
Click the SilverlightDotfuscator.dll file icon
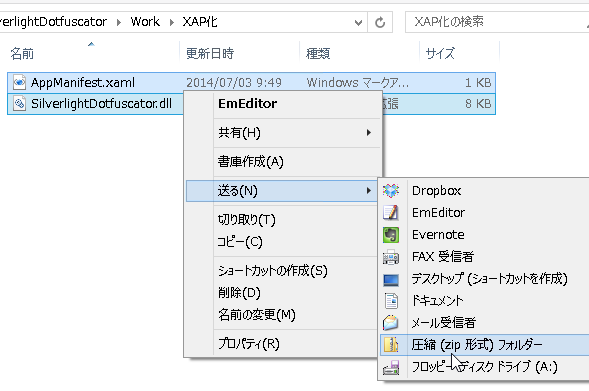(x=19, y=104)
